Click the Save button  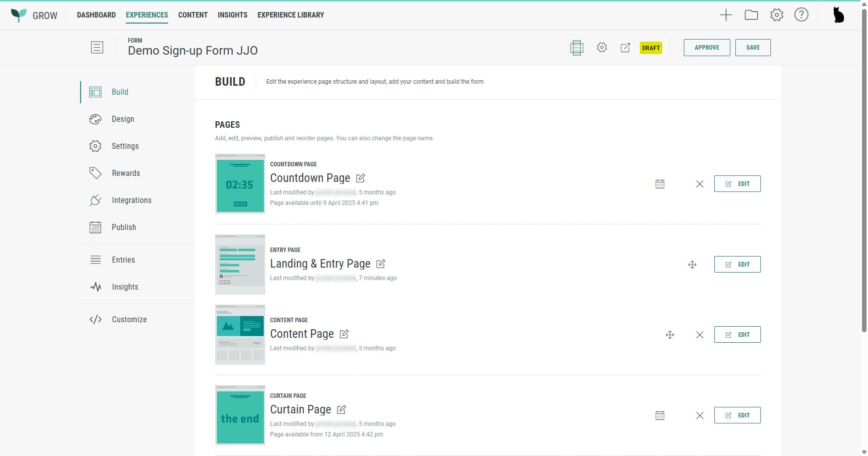752,48
